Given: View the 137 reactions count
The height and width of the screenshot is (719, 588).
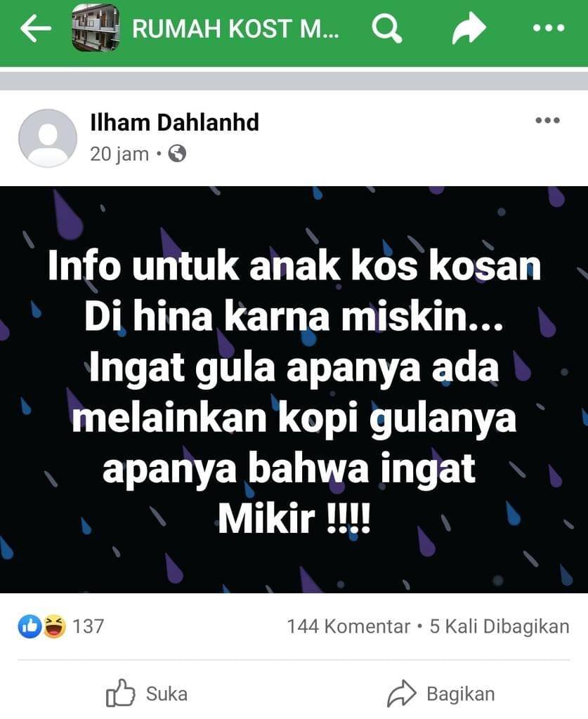Looking at the screenshot, I should click(89, 626).
